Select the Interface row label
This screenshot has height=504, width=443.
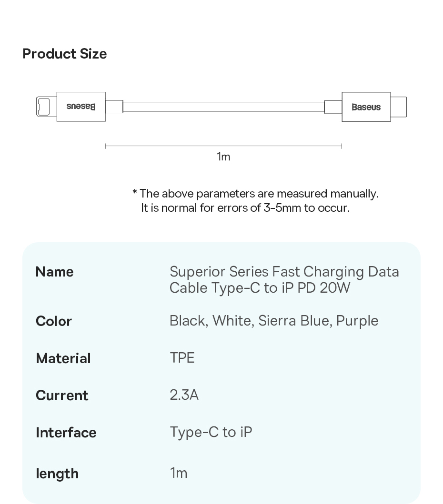66,433
